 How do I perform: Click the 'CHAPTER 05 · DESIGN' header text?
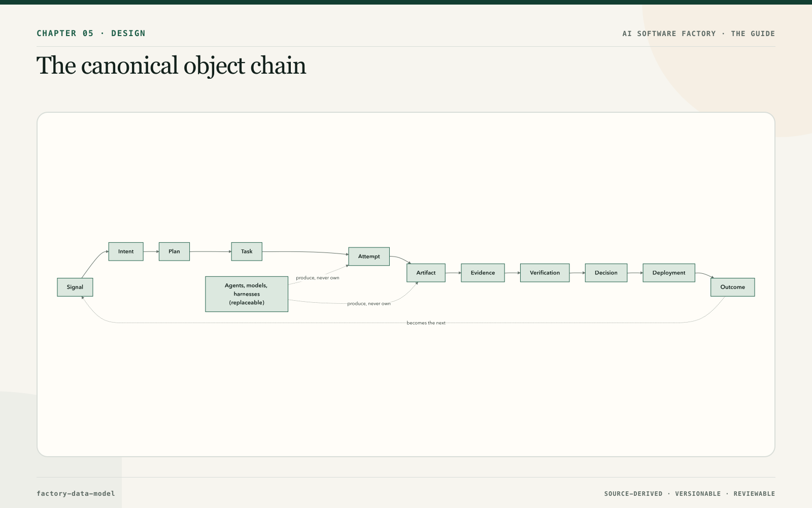coord(91,34)
